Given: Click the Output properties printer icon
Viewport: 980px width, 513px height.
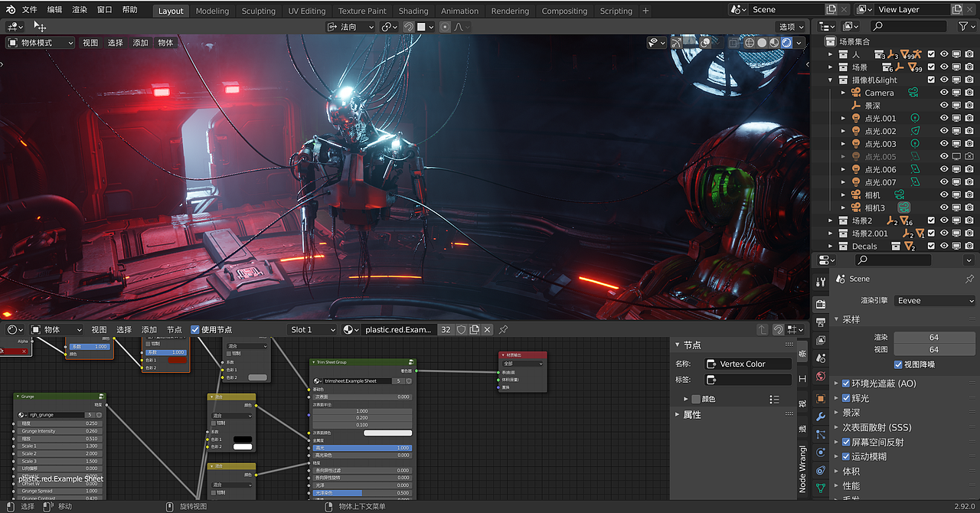Looking at the screenshot, I should (821, 321).
